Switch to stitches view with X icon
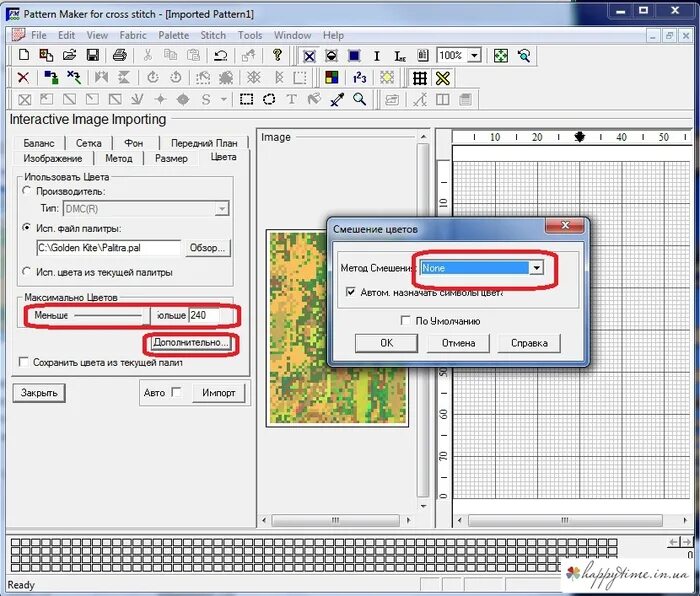 (x=309, y=56)
